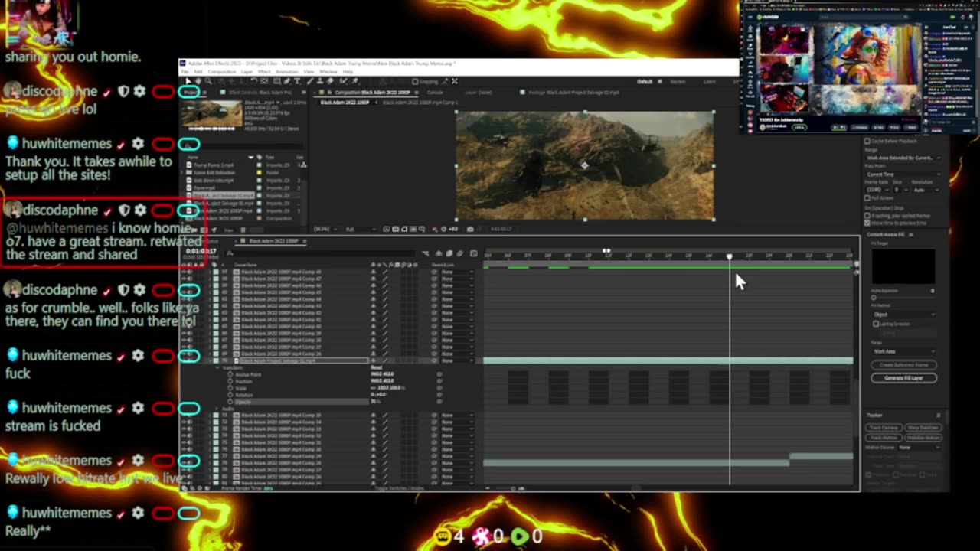Click the timeline motion blur enable icon
The image size is (980, 551).
tap(459, 253)
